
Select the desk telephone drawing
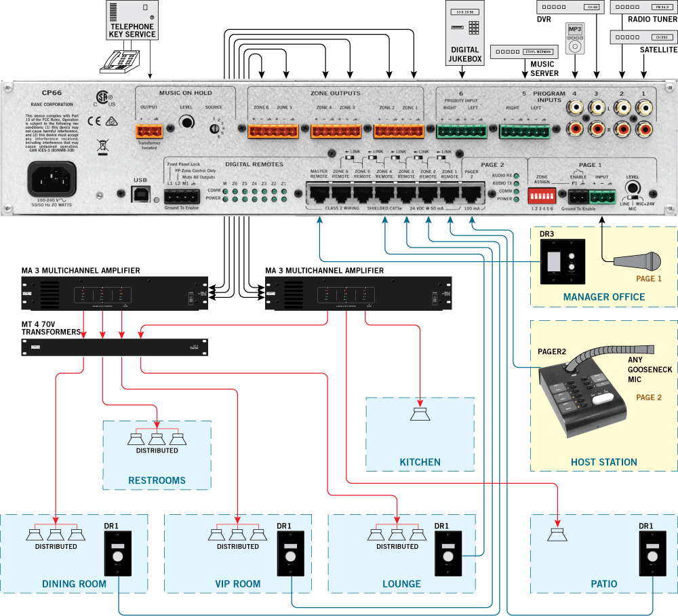[120, 62]
